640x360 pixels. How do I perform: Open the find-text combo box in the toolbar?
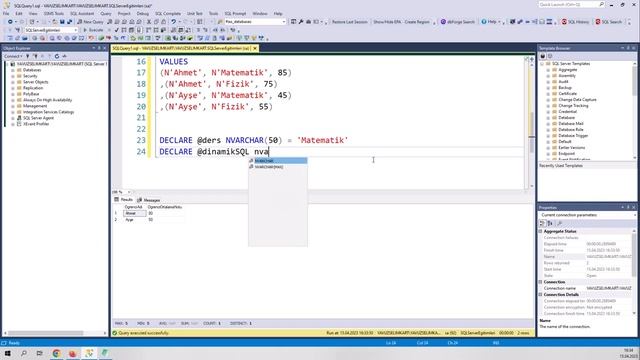(x=255, y=22)
